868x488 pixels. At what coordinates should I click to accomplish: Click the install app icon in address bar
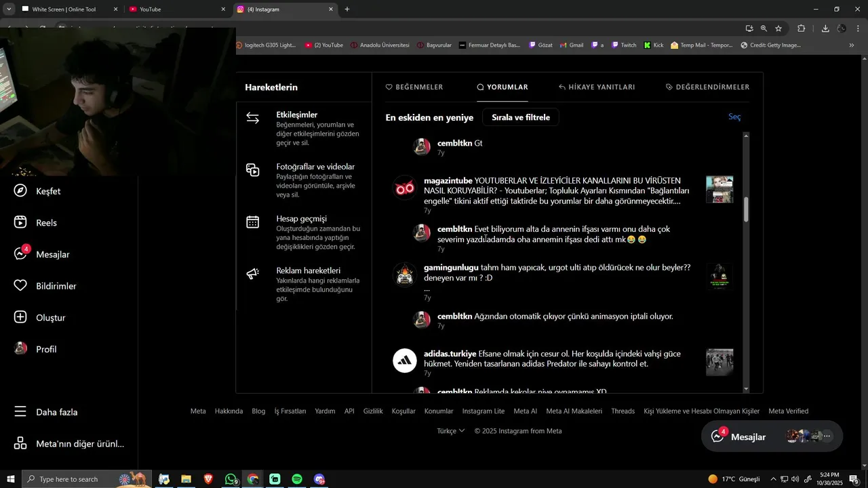coord(749,28)
